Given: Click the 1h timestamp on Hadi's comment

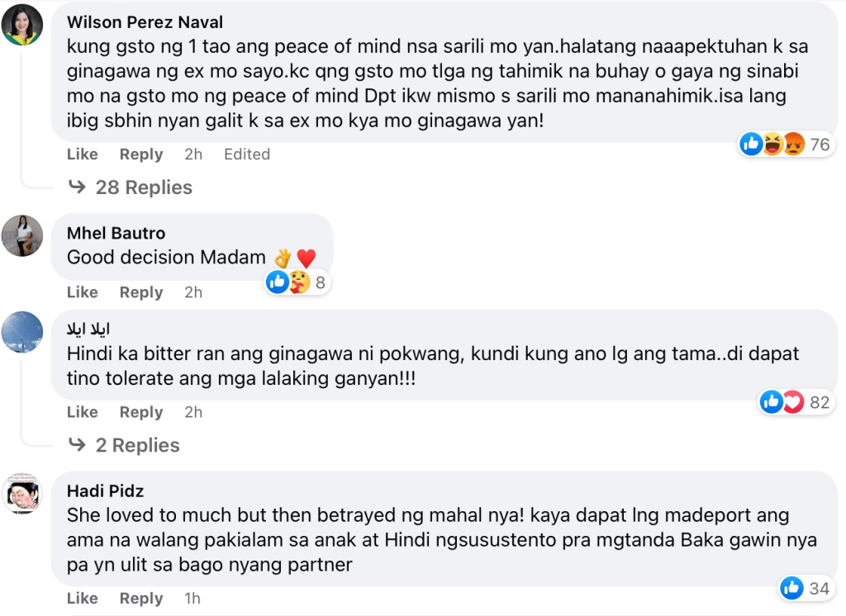Looking at the screenshot, I should pos(192,598).
